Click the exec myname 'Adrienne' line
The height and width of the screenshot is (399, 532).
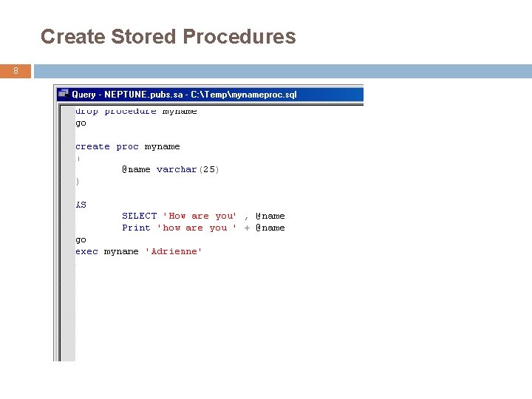pos(138,251)
